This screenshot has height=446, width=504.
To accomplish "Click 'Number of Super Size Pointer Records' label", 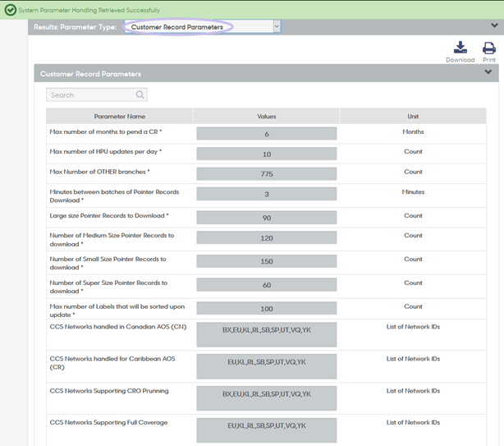I will click(x=108, y=287).
